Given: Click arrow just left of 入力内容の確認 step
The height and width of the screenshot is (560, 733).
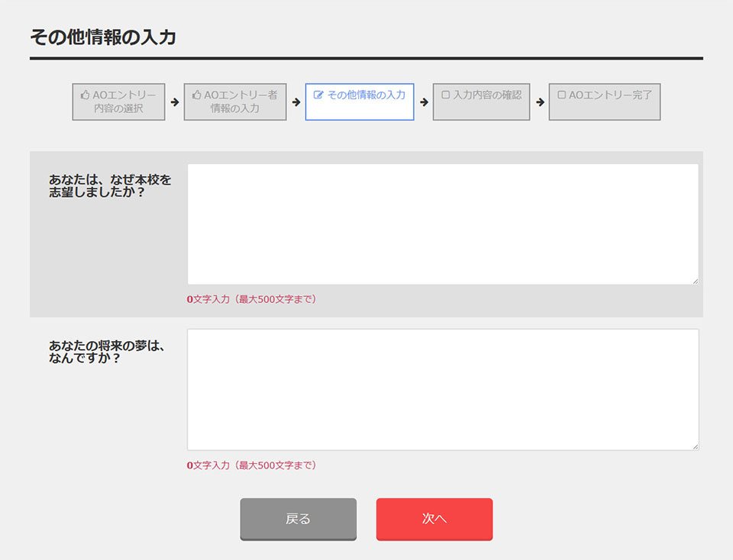Looking at the screenshot, I should click(424, 102).
